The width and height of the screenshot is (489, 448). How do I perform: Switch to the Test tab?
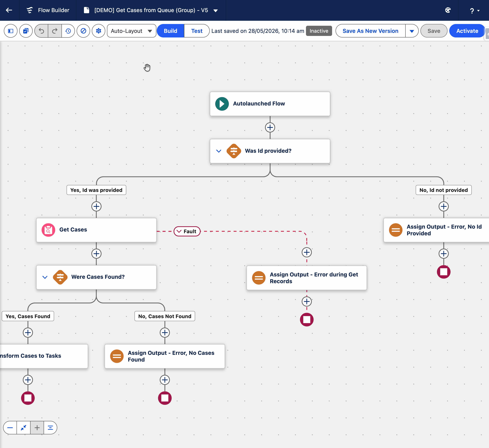click(x=197, y=31)
